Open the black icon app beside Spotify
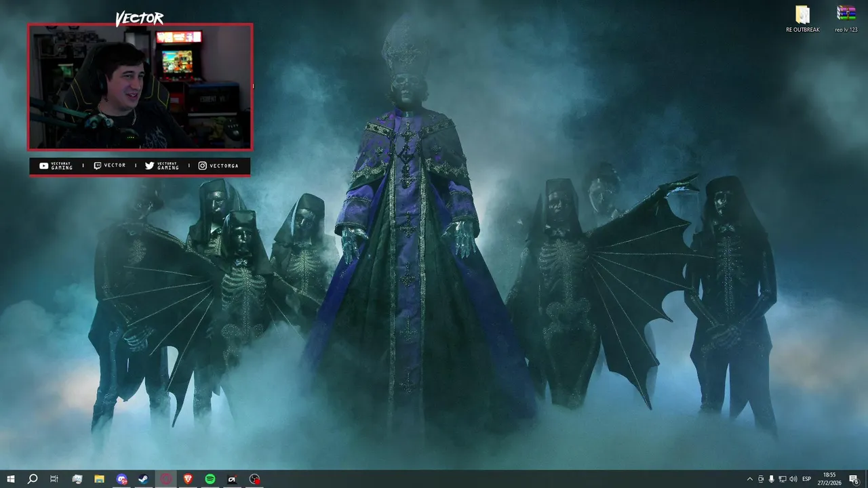The image size is (868, 488). pos(232,479)
